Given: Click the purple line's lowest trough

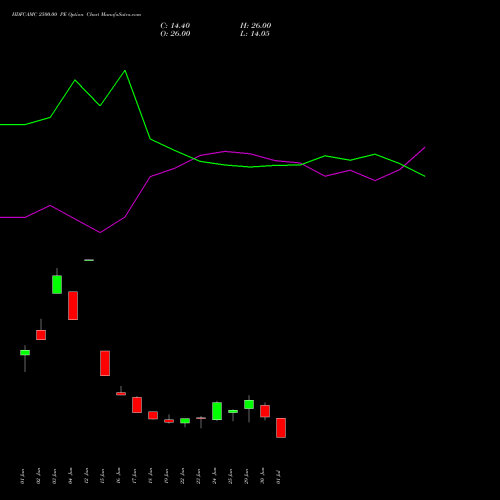Looking at the screenshot, I should [x=100, y=232].
